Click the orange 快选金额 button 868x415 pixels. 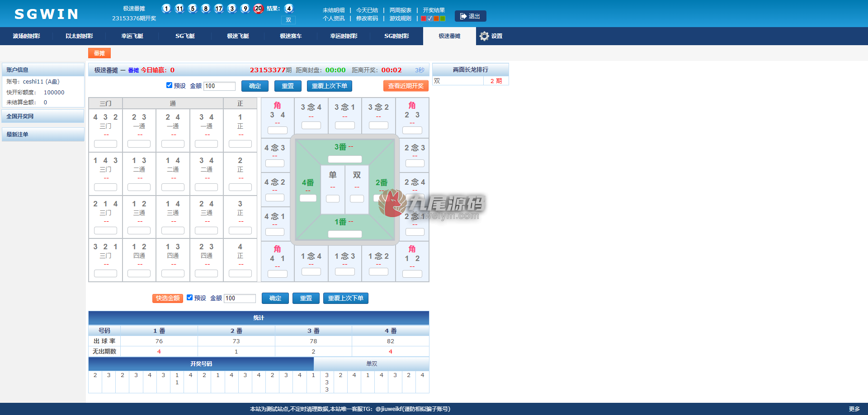point(168,298)
